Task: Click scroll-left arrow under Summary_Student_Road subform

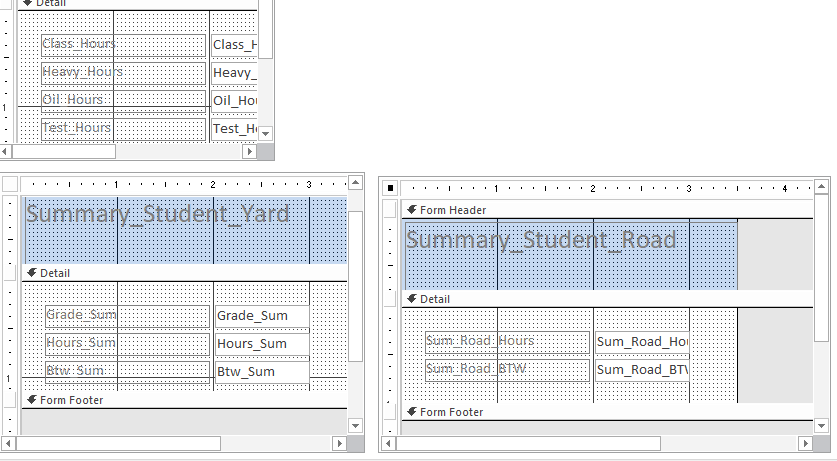Action: click(x=388, y=443)
